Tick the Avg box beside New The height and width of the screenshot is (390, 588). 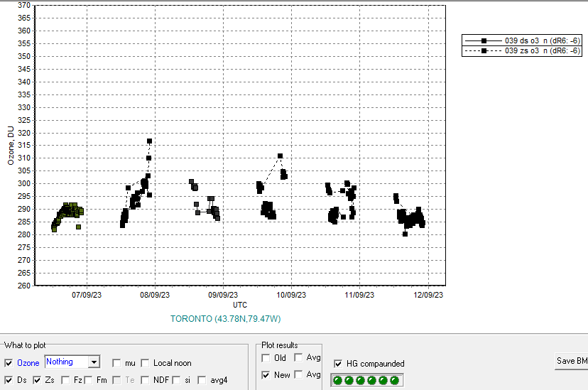point(298,375)
